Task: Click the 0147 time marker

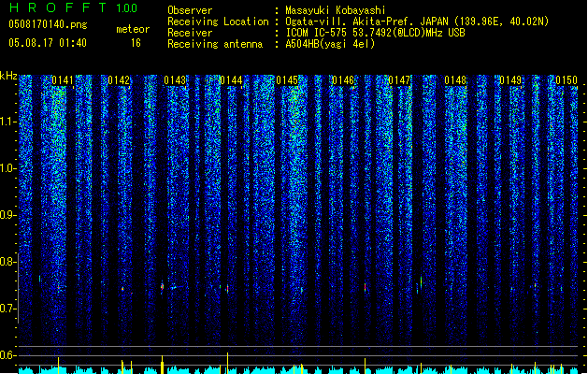Action: (399, 80)
